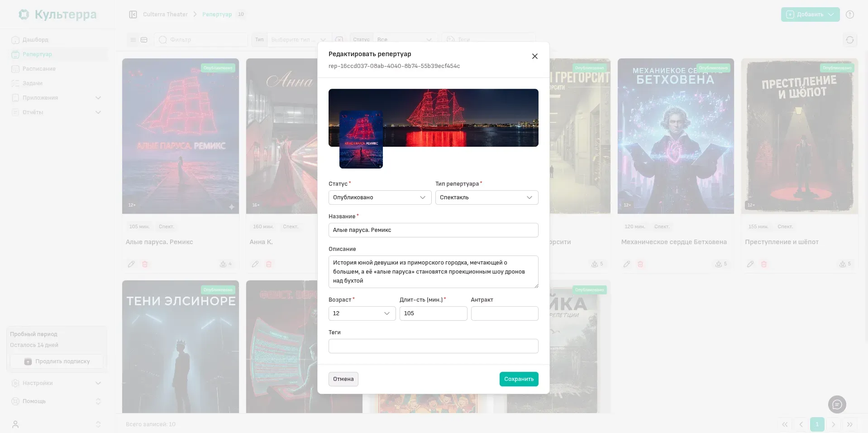
Task: Open the Тип filter dropdown
Action: click(299, 40)
